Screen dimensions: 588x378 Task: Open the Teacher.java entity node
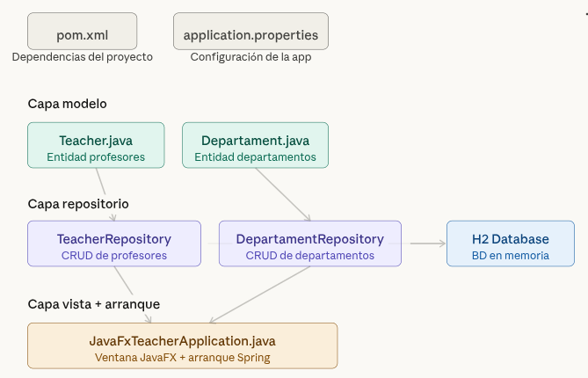click(x=96, y=145)
